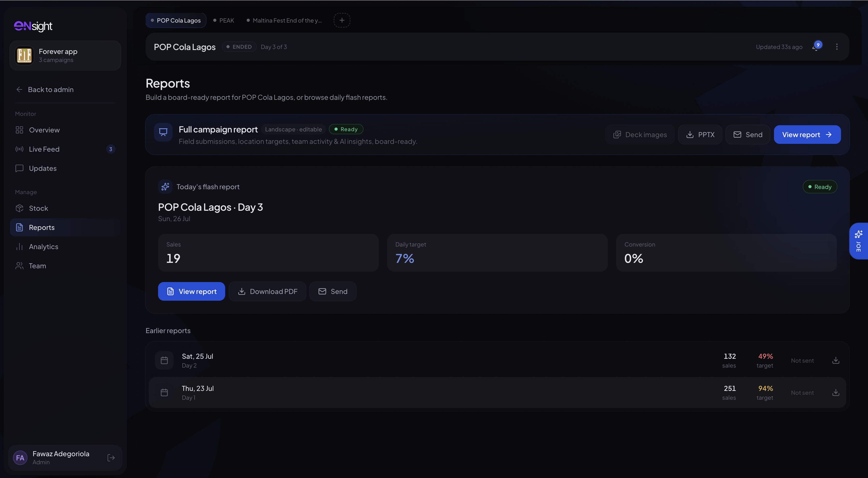Switch to the Maltina Fest campaign tab
This screenshot has width=868, height=478.
click(x=284, y=20)
